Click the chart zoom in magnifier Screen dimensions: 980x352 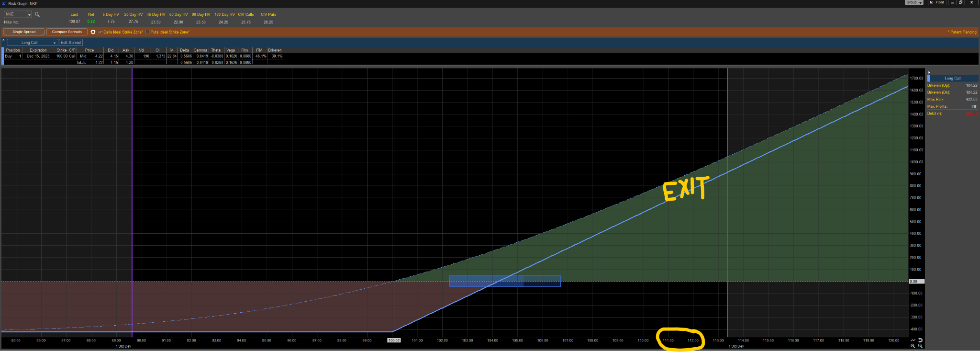click(x=913, y=346)
